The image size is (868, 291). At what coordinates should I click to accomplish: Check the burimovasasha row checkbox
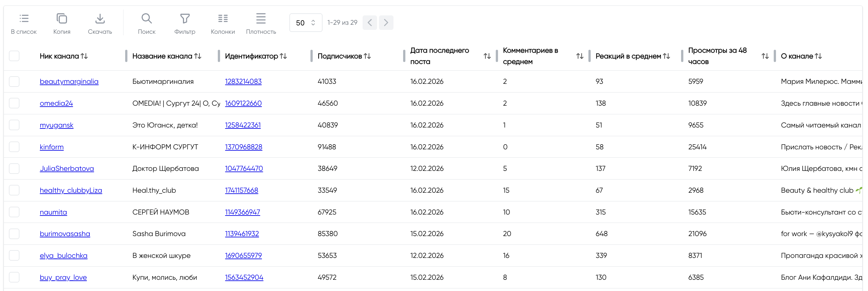[14, 234]
